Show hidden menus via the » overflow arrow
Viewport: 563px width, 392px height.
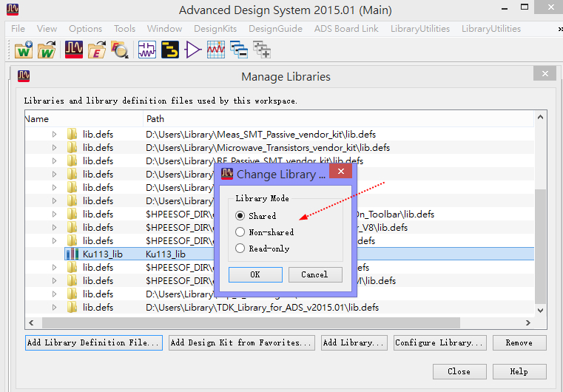pyautogui.click(x=560, y=29)
